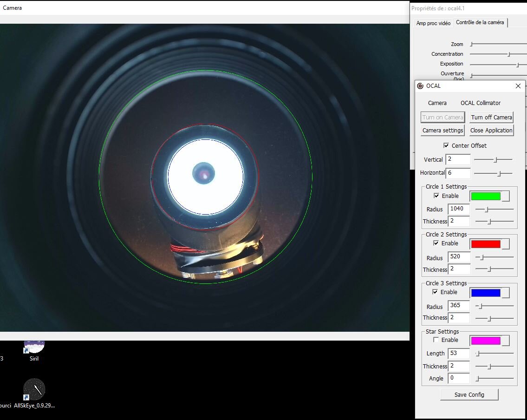527x420 pixels.
Task: Click the Vertical offset slider
Action: tap(493, 160)
